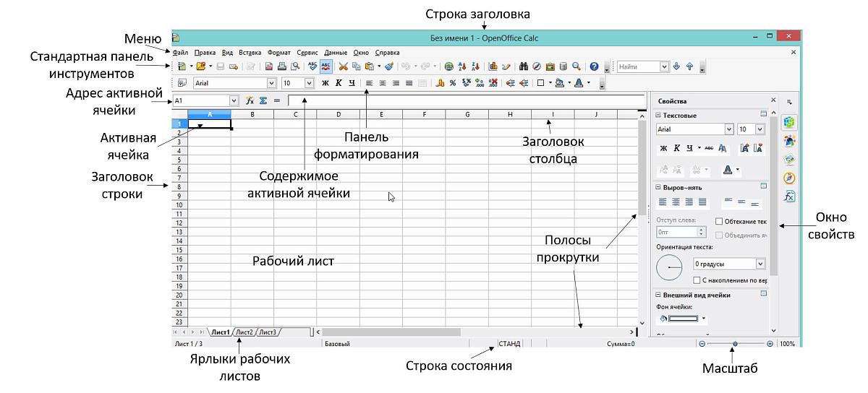Image resolution: width=868 pixels, height=393 pixels.
Task: Open the Functions fx deck in sidebar
Action: click(790, 196)
